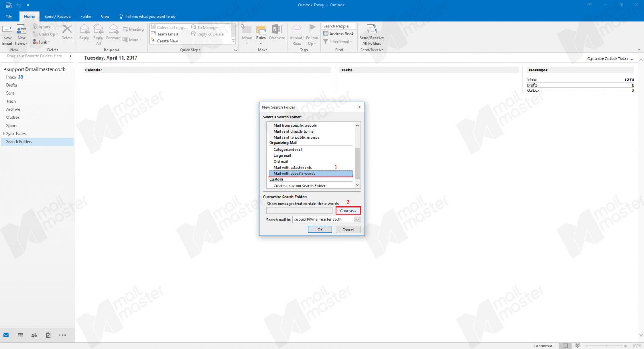Image resolution: width=644 pixels, height=349 pixels.
Task: Click the OneNote icon
Action: point(277,30)
